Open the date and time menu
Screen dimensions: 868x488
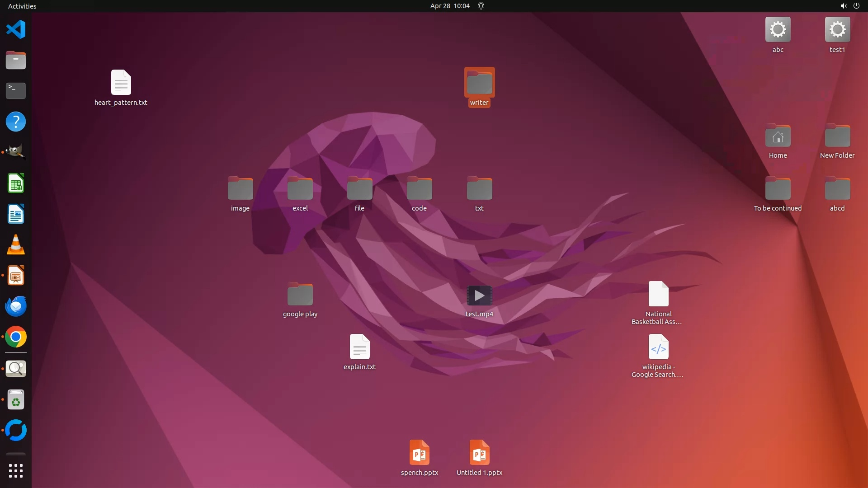pyautogui.click(x=449, y=6)
